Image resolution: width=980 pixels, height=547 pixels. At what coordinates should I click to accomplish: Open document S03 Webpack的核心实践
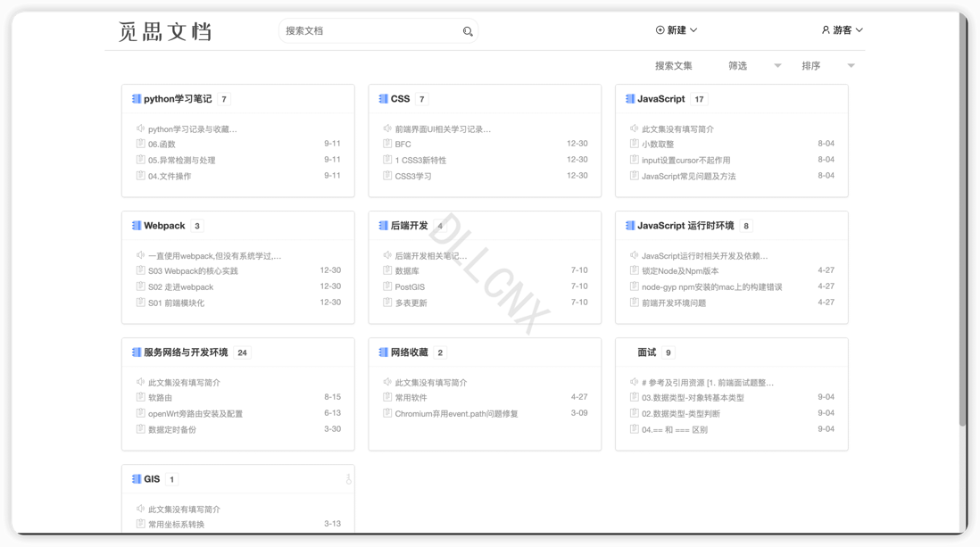pos(193,271)
